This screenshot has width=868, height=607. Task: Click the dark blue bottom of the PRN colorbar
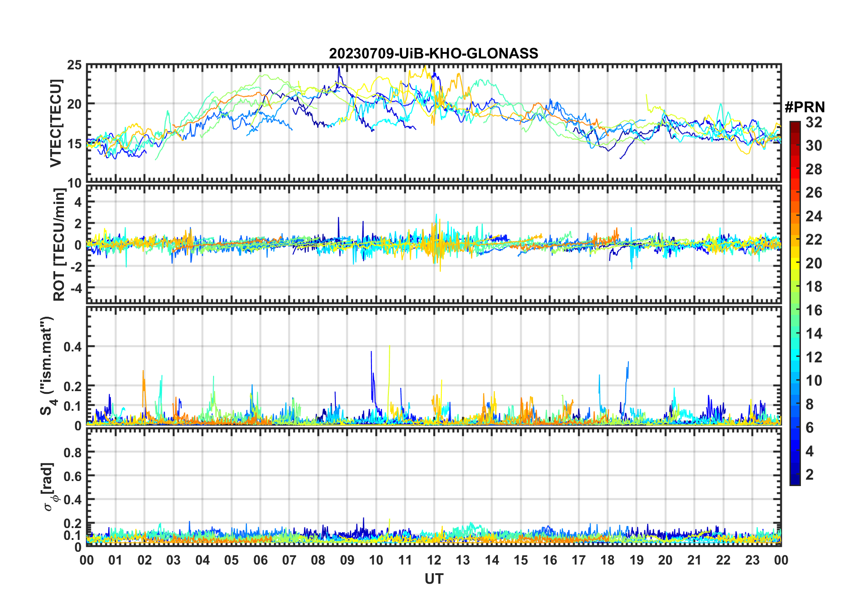coord(795,479)
